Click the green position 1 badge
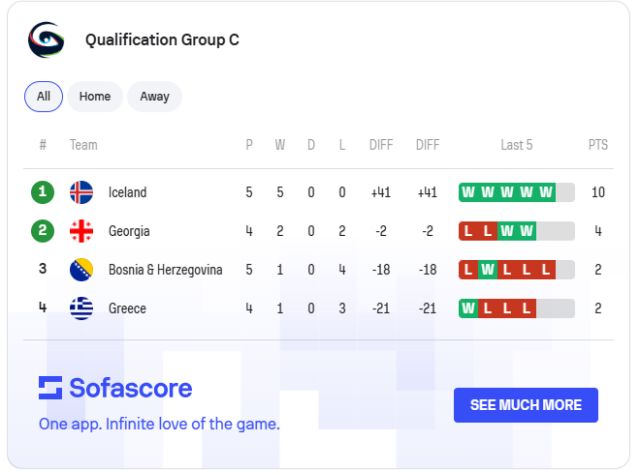The height and width of the screenshot is (474, 640). pos(43,192)
